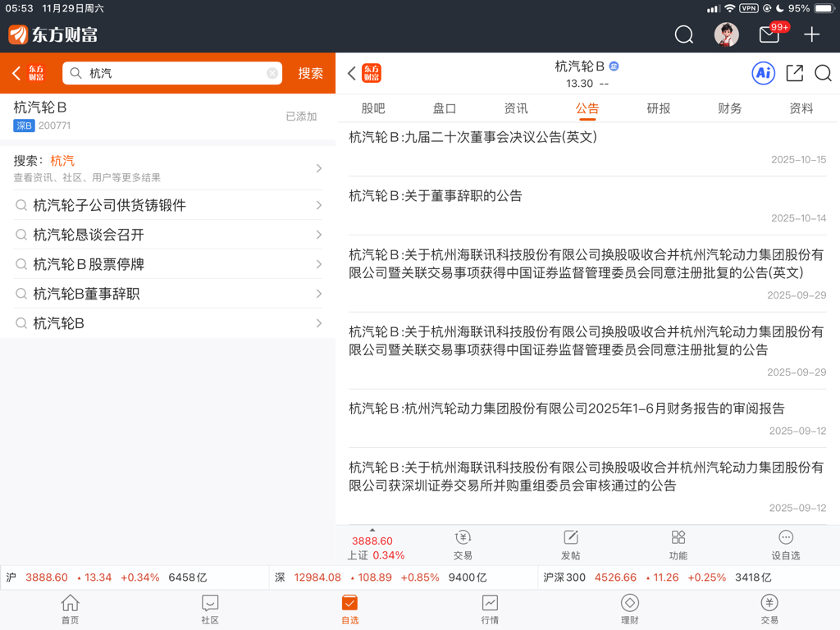Focus the search input containing 杭汽

(x=172, y=73)
